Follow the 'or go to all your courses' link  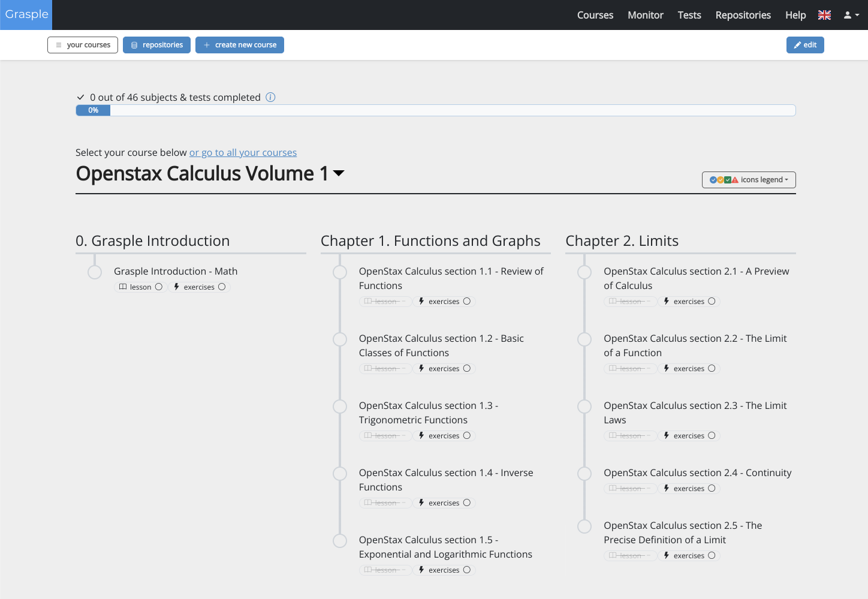243,153
